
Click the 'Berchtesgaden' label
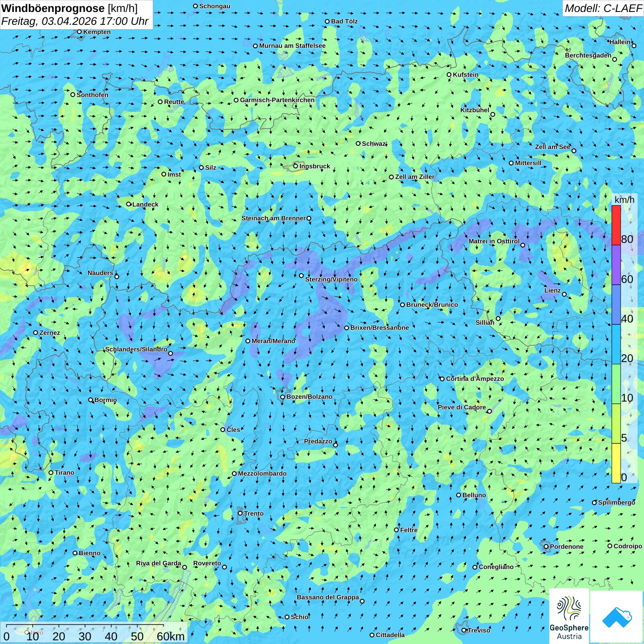[x=588, y=55]
